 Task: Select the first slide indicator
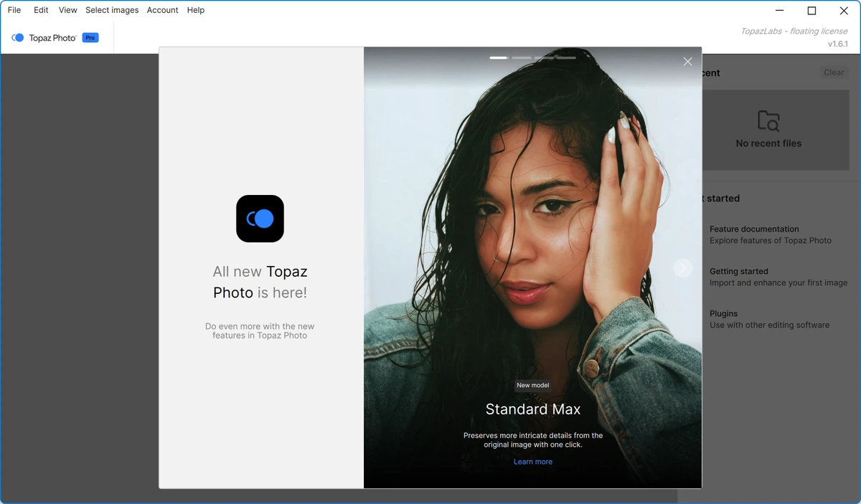(499, 57)
